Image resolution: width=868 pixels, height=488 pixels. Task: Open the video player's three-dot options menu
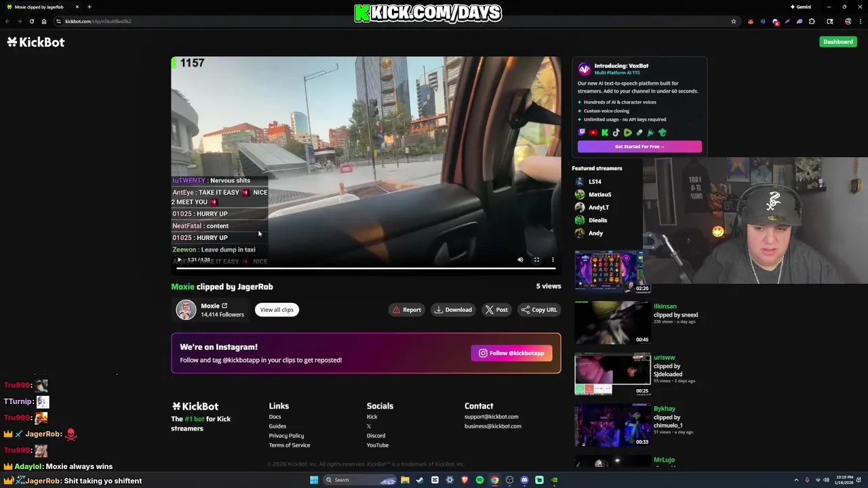coord(553,260)
